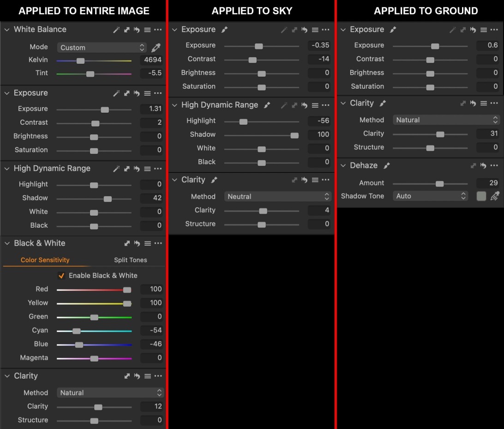This screenshot has height=429, width=504.
Task: Open the Shadow Tone Auto dropdown
Action: point(430,196)
